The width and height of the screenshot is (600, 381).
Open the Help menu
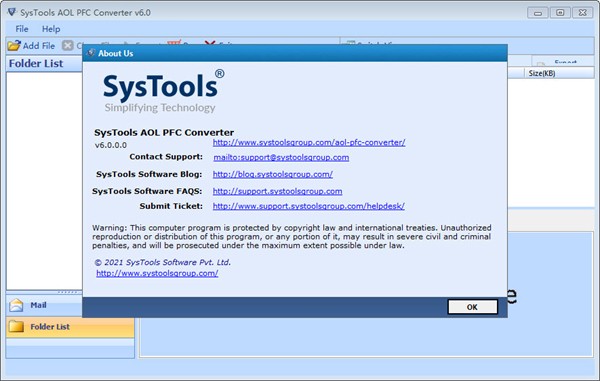51,29
